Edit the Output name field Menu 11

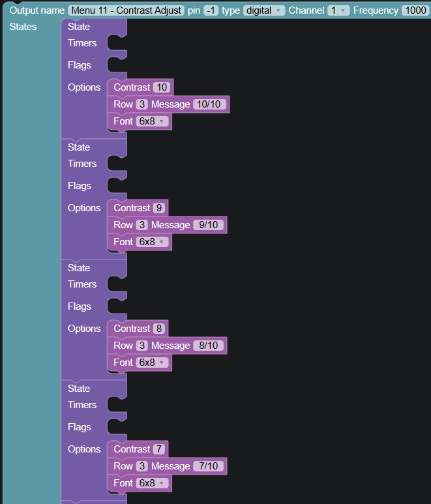[x=126, y=10]
